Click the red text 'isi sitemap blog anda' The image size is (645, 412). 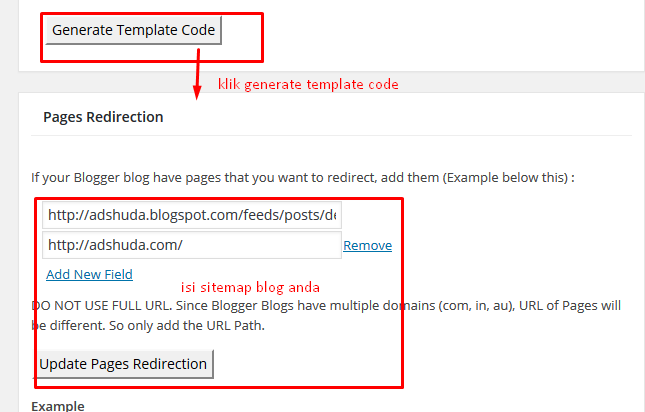point(250,287)
